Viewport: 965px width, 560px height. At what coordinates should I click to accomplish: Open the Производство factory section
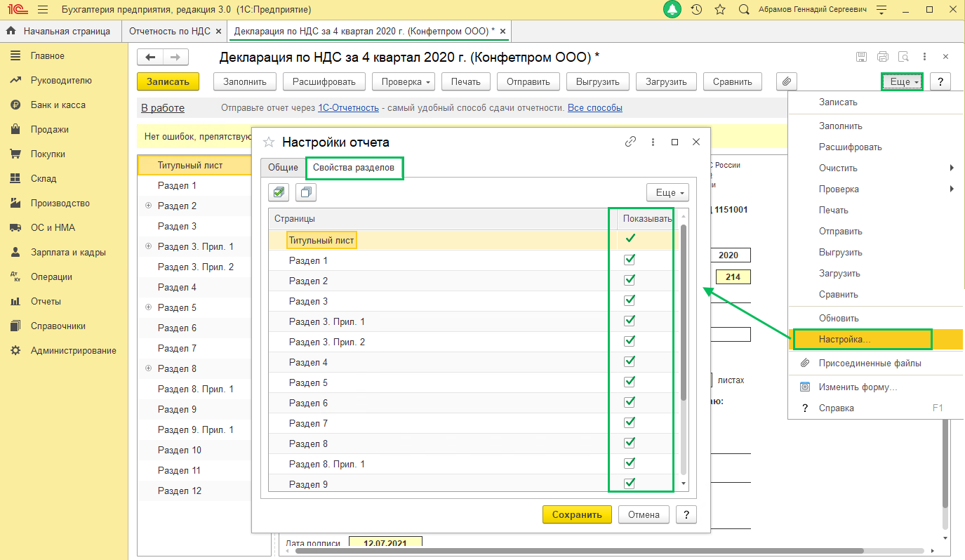tap(60, 204)
